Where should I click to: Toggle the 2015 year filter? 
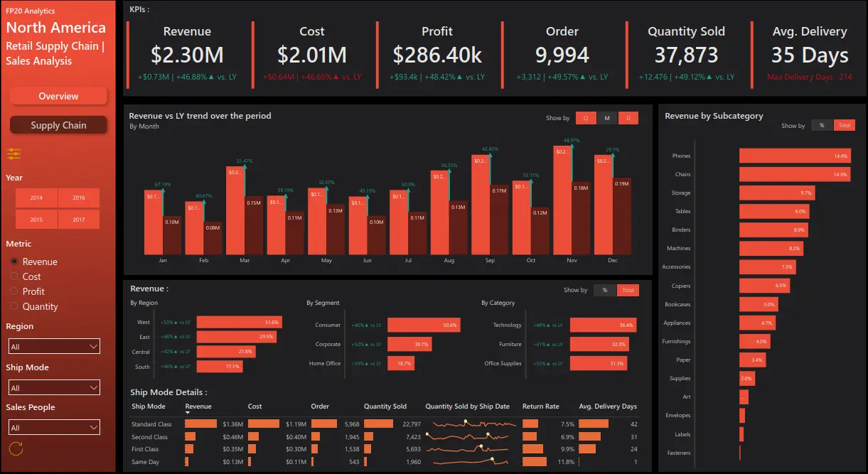pos(36,219)
